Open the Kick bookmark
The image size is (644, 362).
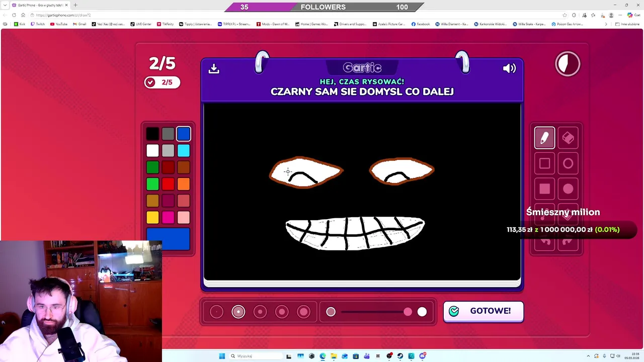(x=20, y=24)
